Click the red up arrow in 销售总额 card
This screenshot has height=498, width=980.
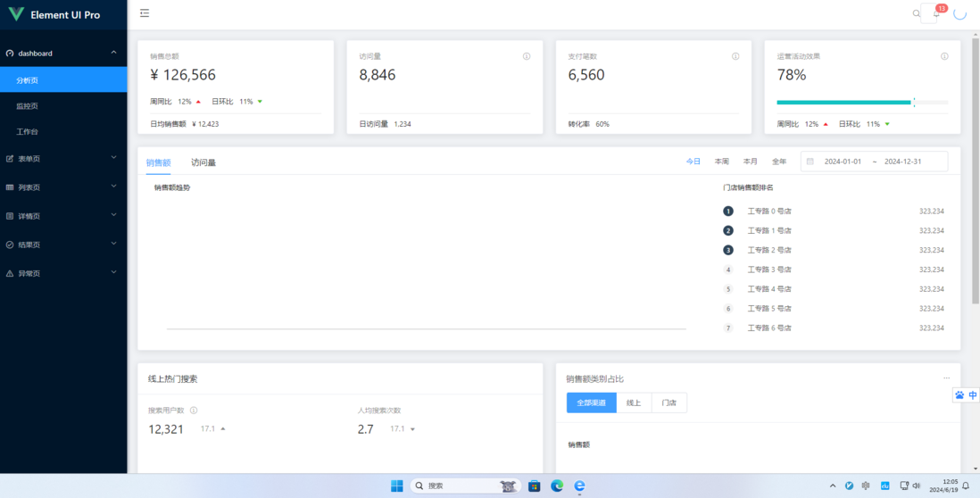coord(198,101)
